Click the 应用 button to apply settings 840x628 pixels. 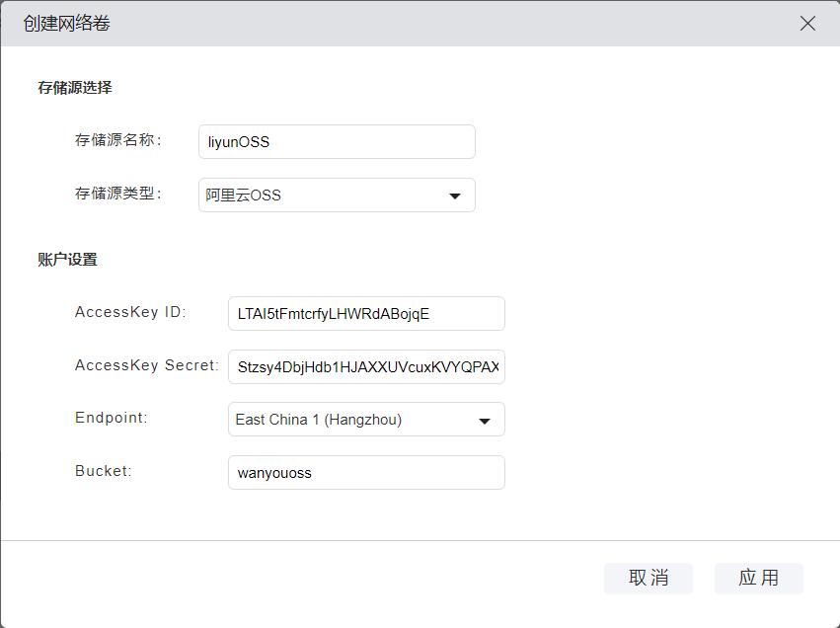point(758,578)
